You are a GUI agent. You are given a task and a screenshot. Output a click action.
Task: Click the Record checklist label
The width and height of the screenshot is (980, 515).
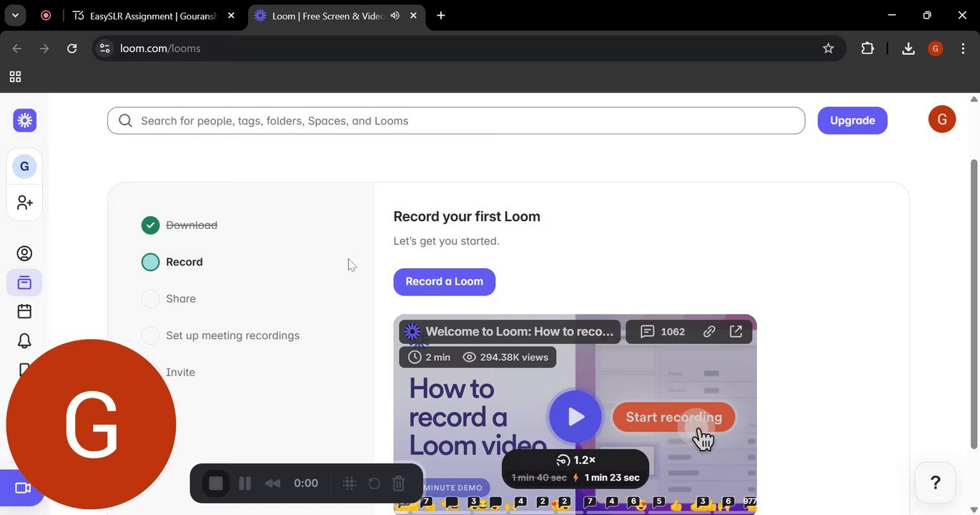tap(184, 262)
